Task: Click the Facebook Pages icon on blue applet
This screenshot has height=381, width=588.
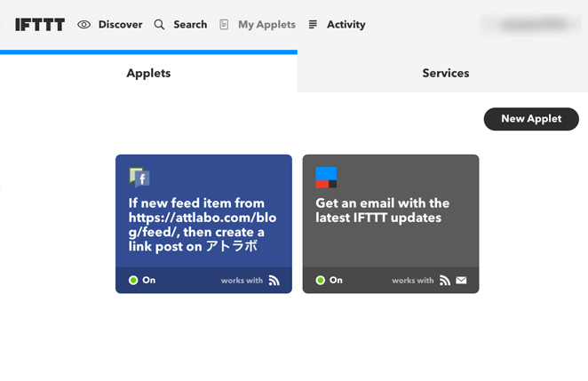Action: coord(139,178)
